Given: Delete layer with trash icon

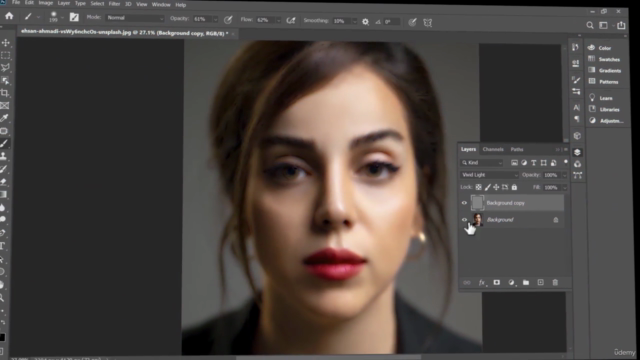Looking at the screenshot, I should pos(555,282).
